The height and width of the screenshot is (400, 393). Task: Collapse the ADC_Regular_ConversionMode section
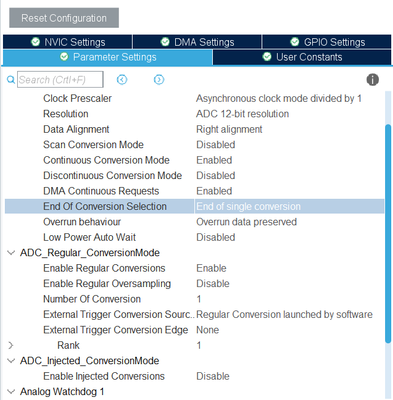pyautogui.click(x=11, y=253)
